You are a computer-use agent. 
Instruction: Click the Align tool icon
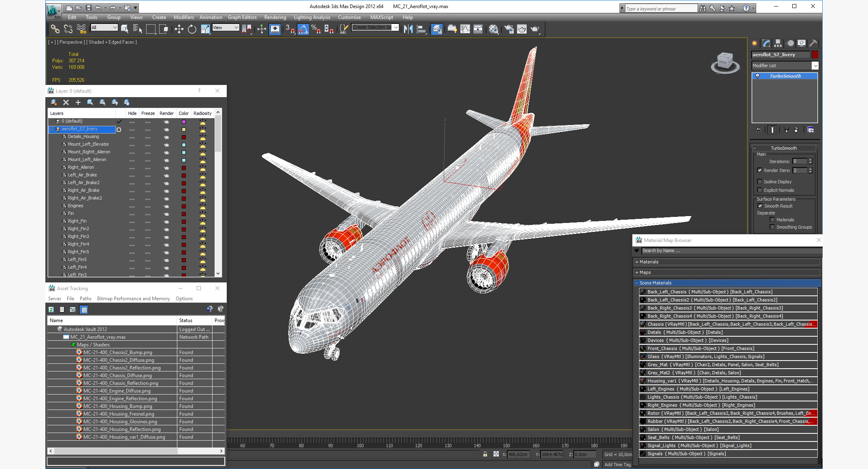(422, 29)
